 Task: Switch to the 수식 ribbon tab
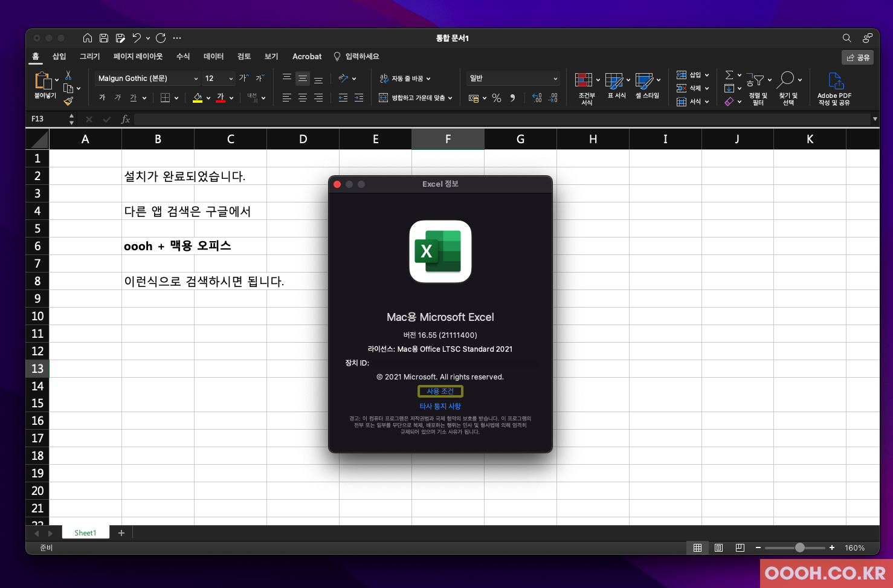[x=183, y=56]
